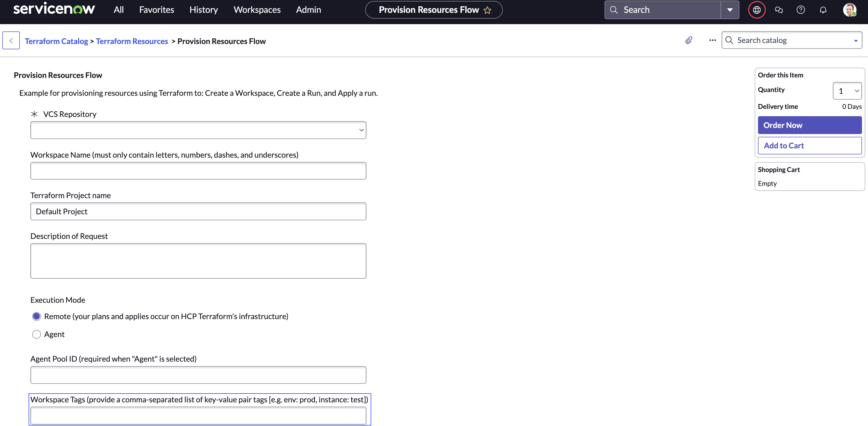Show notifications bell

[x=823, y=10]
